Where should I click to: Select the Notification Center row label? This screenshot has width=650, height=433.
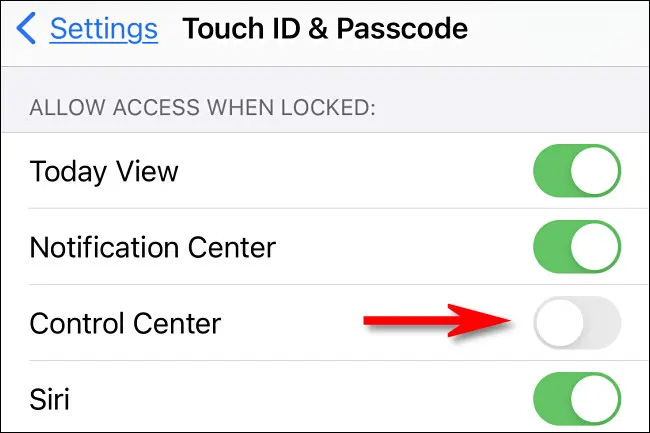153,247
